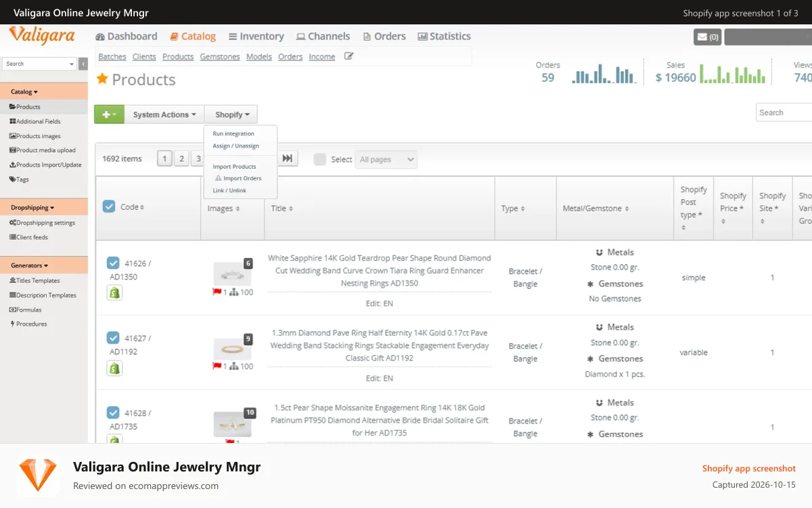Toggle the select-all checkbox beside Code header

pyautogui.click(x=109, y=207)
